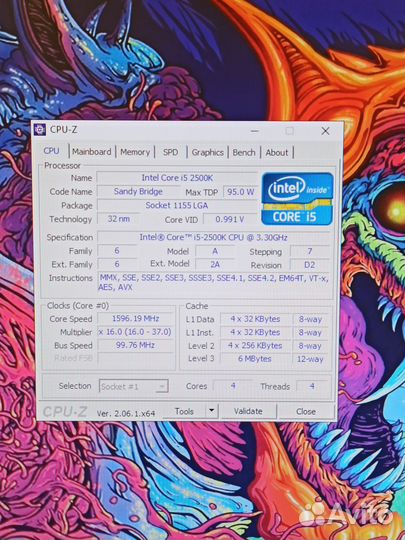Close CPU-Z with the title bar X
405x540 pixels.
tap(325, 131)
